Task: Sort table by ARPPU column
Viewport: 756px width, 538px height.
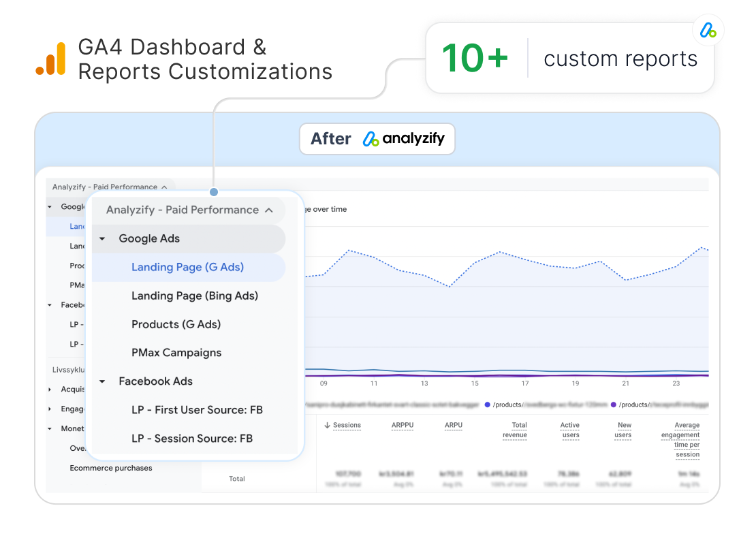Action: click(402, 425)
